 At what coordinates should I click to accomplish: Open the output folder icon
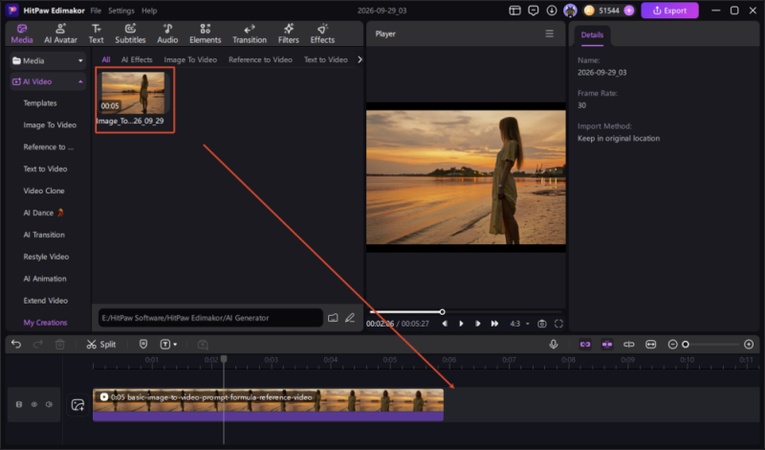coord(333,318)
